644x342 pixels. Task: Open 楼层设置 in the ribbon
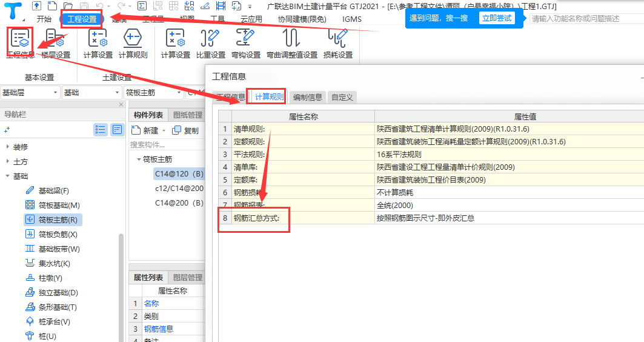pyautogui.click(x=56, y=44)
